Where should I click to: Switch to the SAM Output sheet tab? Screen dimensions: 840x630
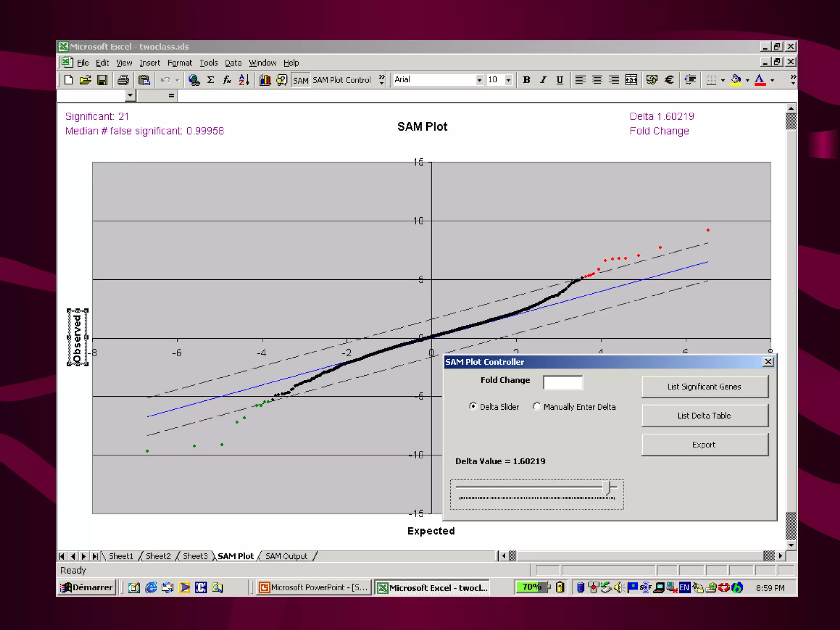point(286,556)
